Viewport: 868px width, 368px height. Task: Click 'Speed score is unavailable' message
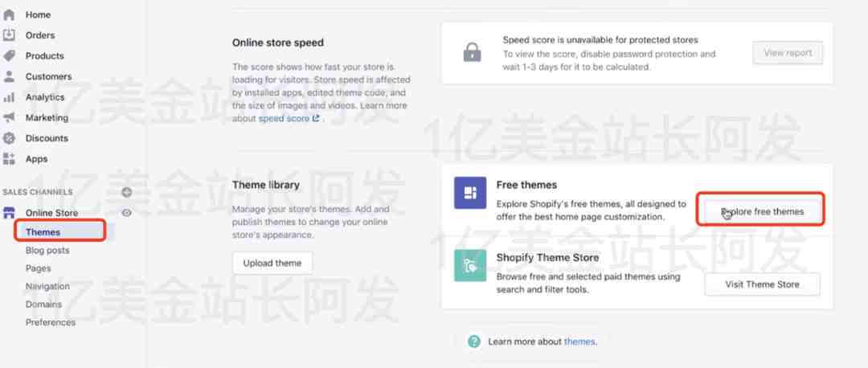(x=600, y=40)
